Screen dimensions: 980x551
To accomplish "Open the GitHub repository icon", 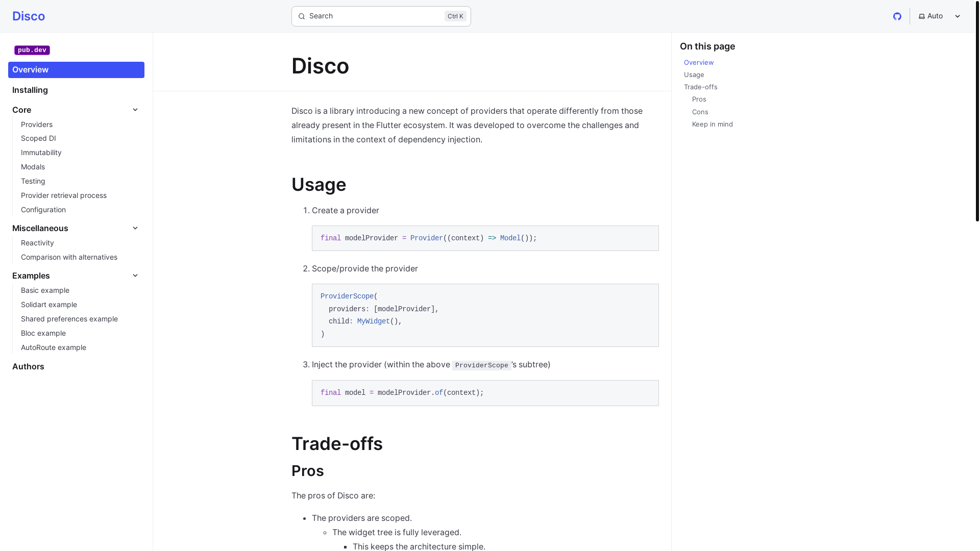I will [x=897, y=16].
